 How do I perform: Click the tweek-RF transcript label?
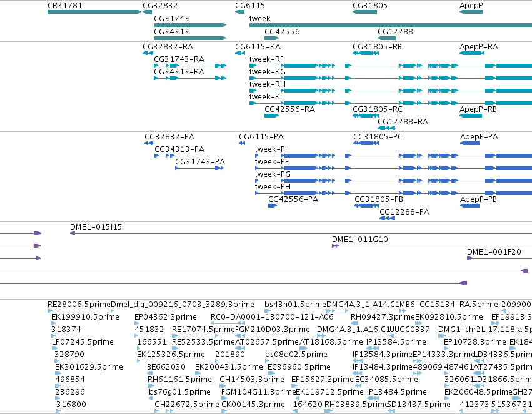(x=266, y=59)
